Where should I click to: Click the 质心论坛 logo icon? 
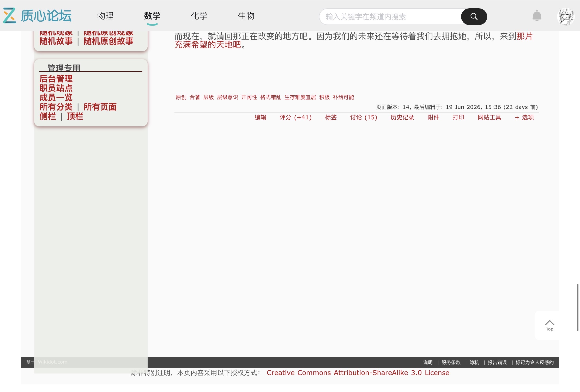pos(10,15)
